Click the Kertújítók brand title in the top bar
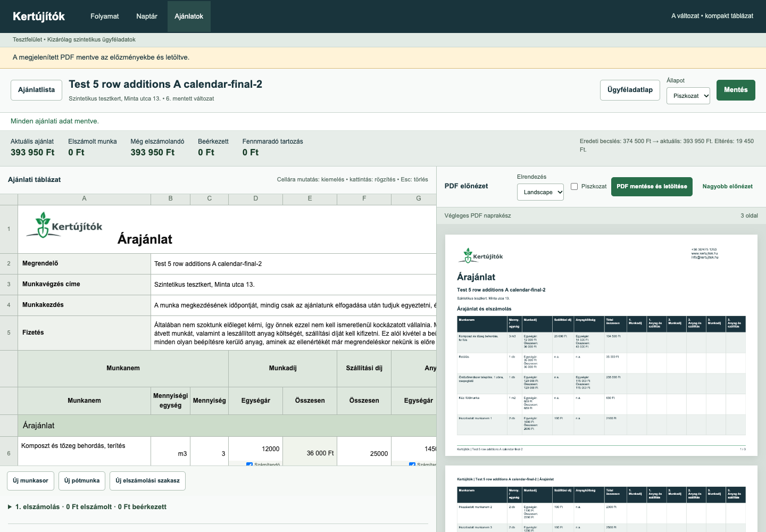 (x=39, y=16)
